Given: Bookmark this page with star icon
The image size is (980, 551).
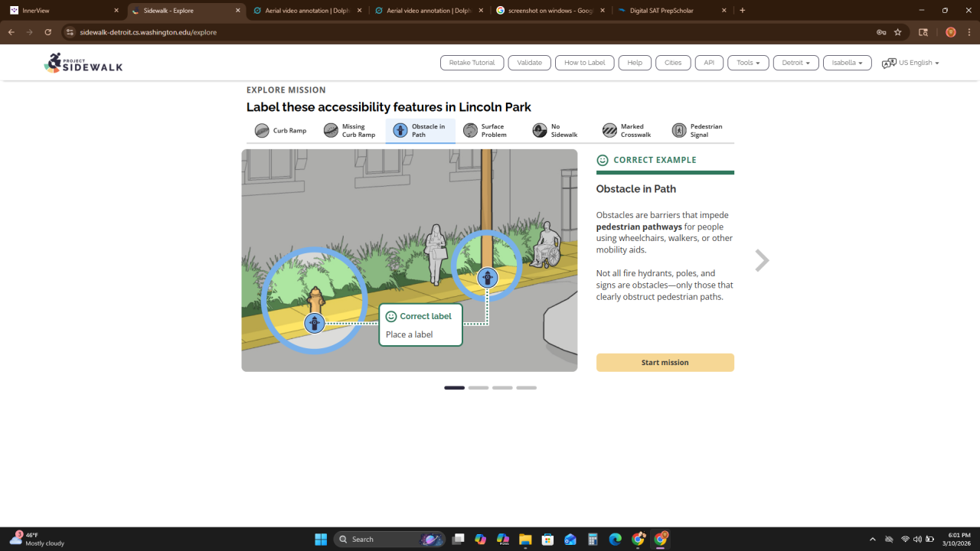Looking at the screenshot, I should click(897, 32).
